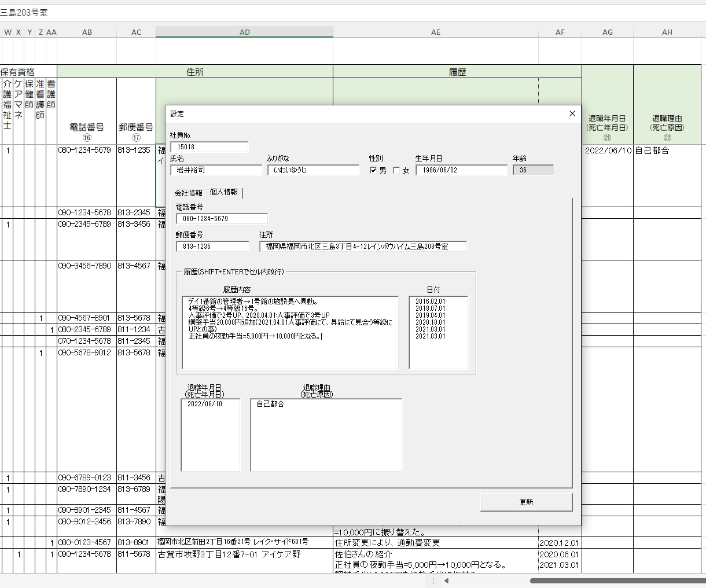Click the 社員No. field containing 15018

point(209,147)
